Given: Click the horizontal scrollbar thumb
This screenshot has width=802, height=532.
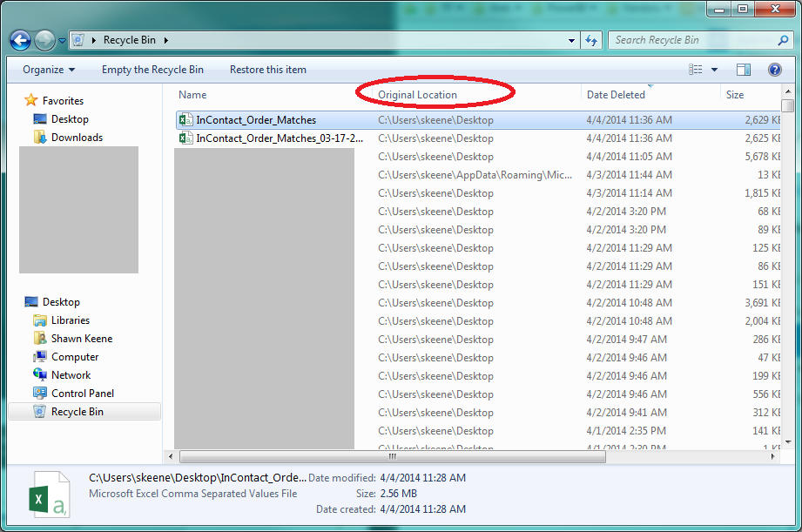Looking at the screenshot, I should pyautogui.click(x=393, y=456).
